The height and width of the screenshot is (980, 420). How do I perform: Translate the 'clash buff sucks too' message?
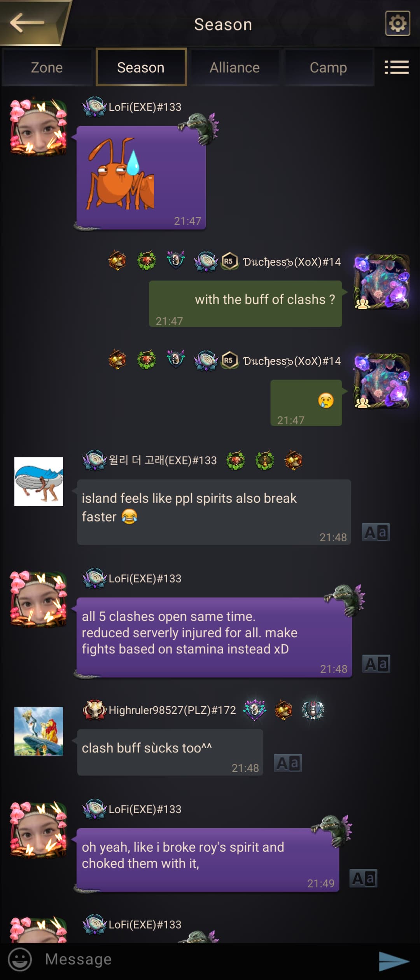(288, 763)
